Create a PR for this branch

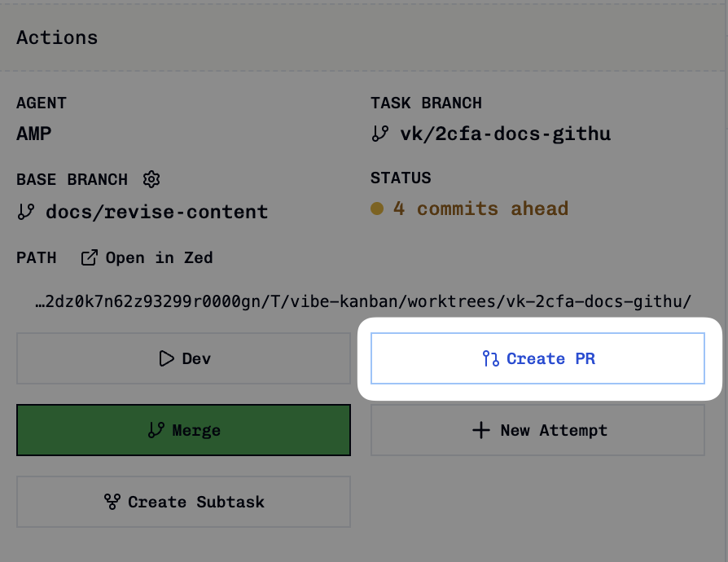537,358
